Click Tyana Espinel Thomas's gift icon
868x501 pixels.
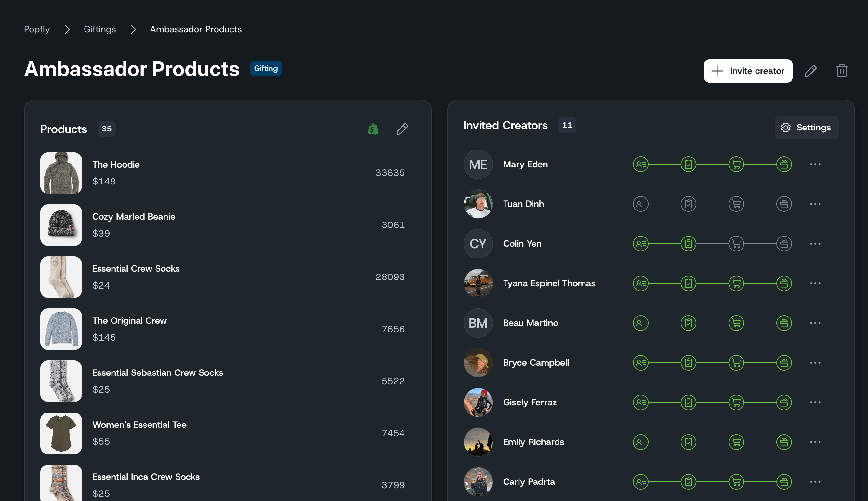click(x=783, y=284)
